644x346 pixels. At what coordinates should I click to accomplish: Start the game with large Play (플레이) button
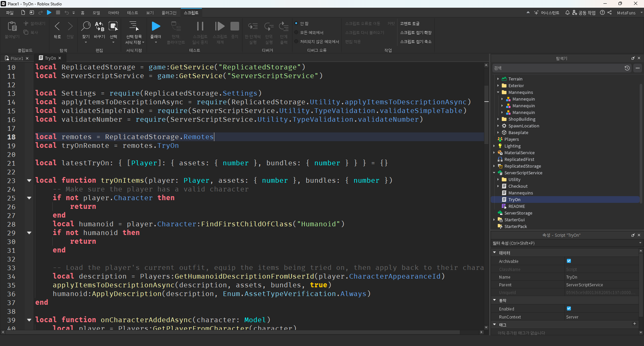pos(156,26)
